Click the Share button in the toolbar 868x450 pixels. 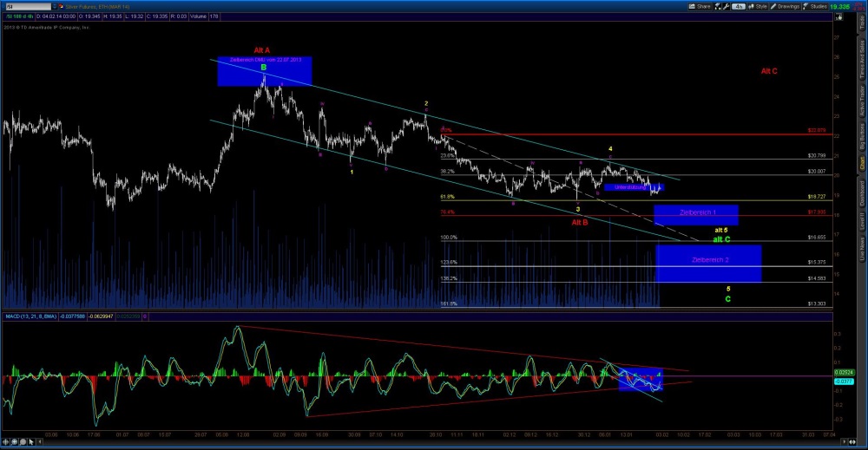(700, 6)
